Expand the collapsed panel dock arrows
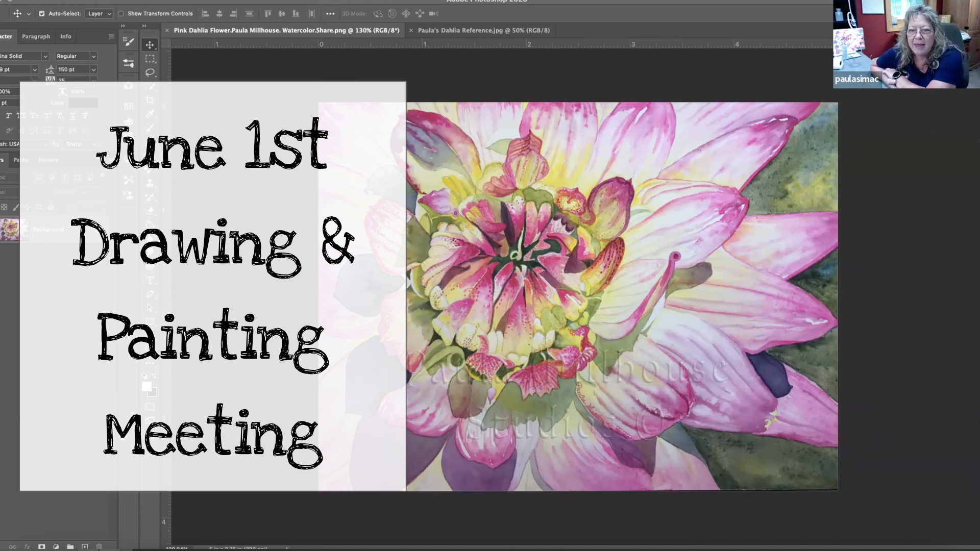Viewport: 980px width, 551px height. (122, 26)
